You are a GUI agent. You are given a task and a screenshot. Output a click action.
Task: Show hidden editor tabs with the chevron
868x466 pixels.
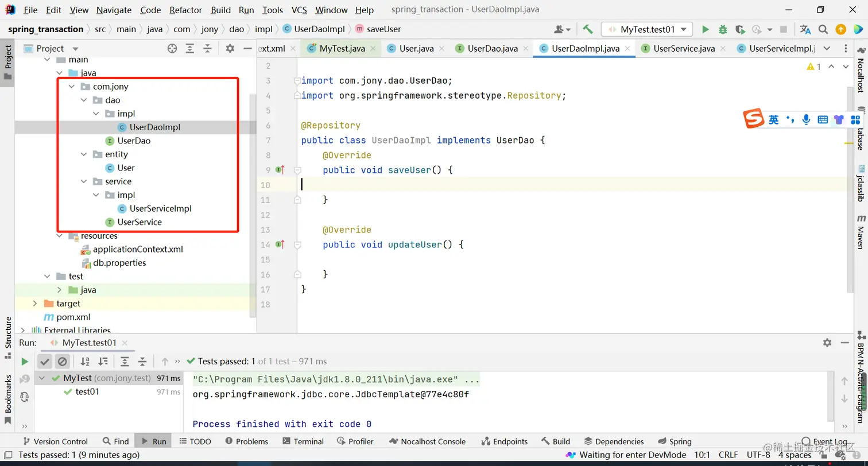827,49
